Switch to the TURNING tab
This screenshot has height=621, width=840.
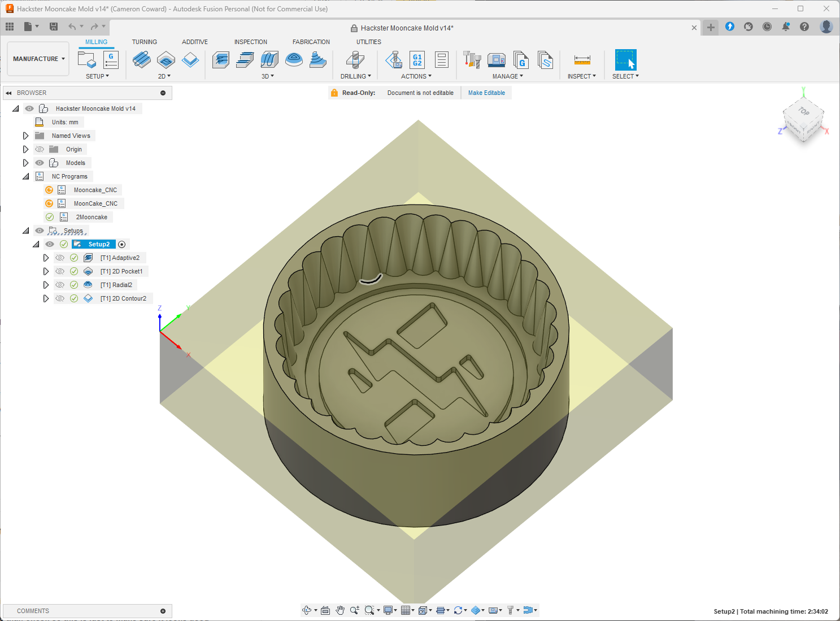tap(145, 42)
